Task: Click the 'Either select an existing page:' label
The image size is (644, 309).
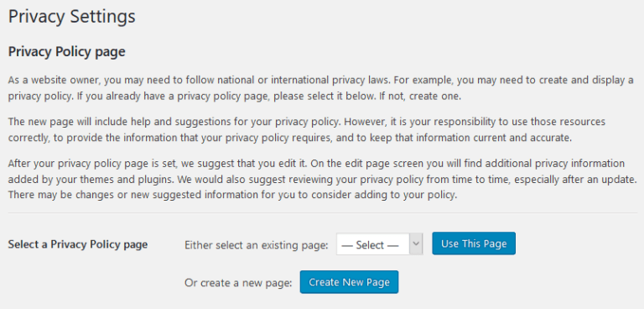Action: [257, 245]
